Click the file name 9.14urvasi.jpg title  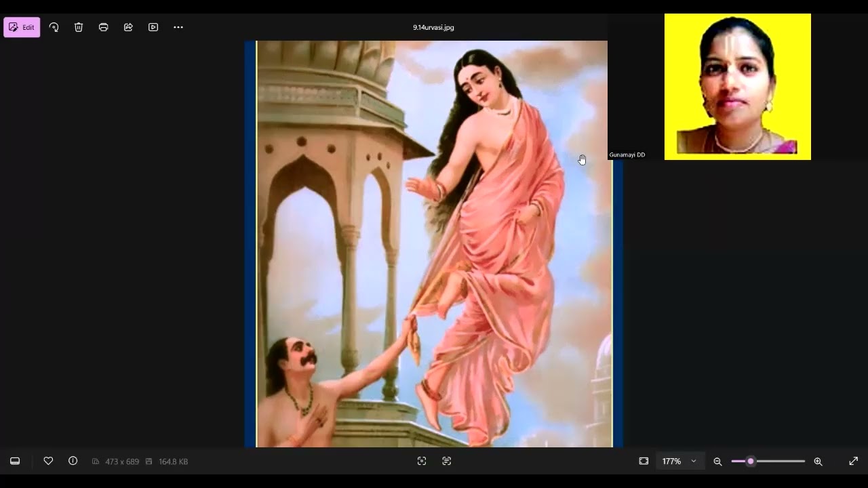[433, 28]
